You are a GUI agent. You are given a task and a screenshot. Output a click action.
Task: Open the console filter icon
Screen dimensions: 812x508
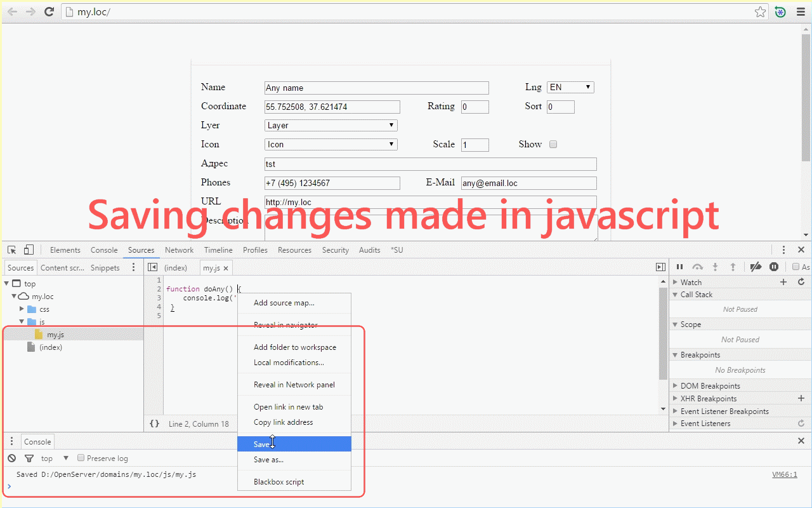coord(29,458)
